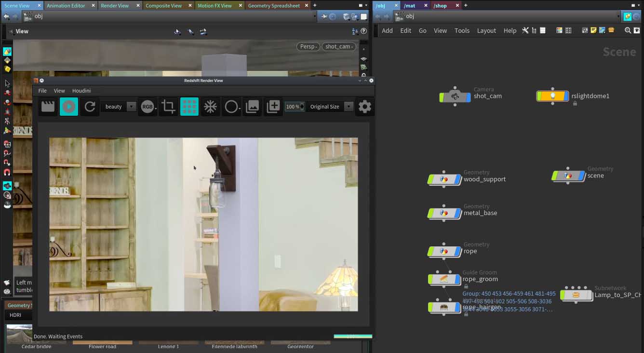This screenshot has width=644, height=353.
Task: Click the network editor magnifier search icon
Action: (628, 30)
